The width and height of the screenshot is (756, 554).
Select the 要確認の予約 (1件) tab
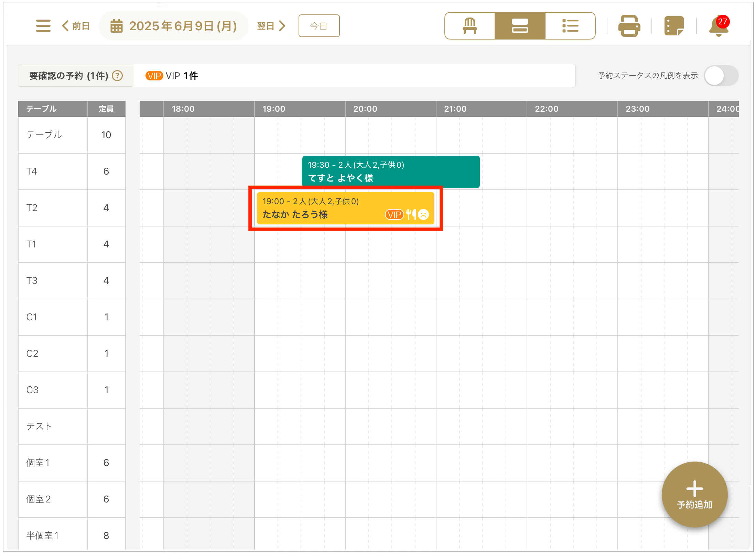[x=69, y=76]
